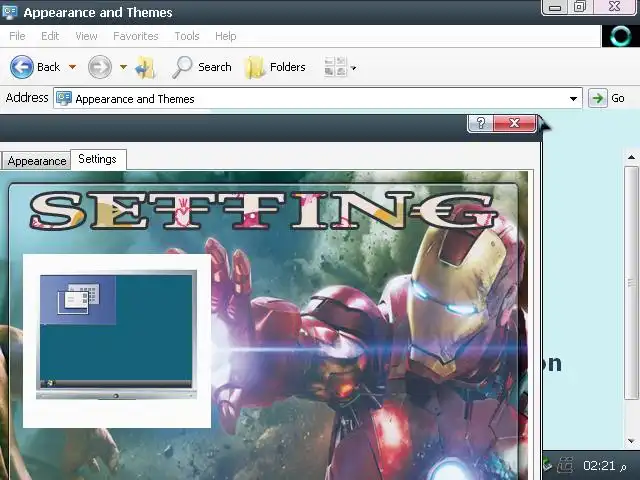Click the Back arrow icon
This screenshot has width=640, height=480.
pyautogui.click(x=22, y=67)
